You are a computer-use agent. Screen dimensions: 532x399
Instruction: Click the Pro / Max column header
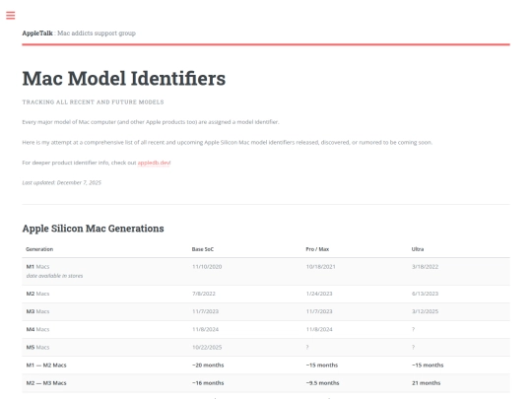pos(317,249)
